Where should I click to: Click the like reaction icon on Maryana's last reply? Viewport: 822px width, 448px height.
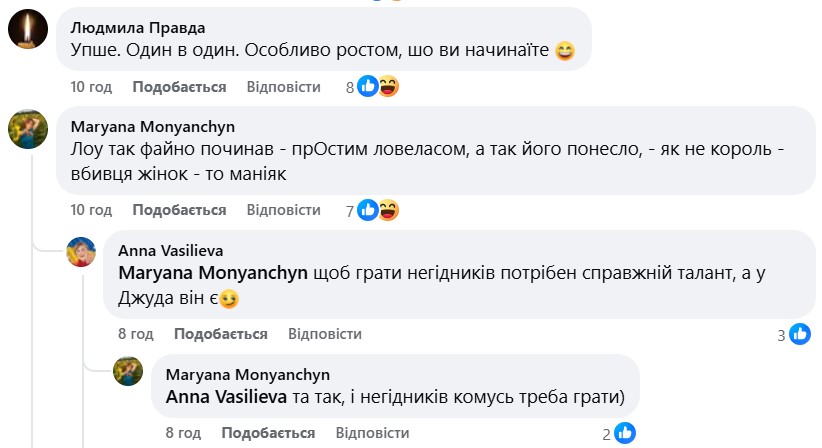pyautogui.click(x=624, y=433)
